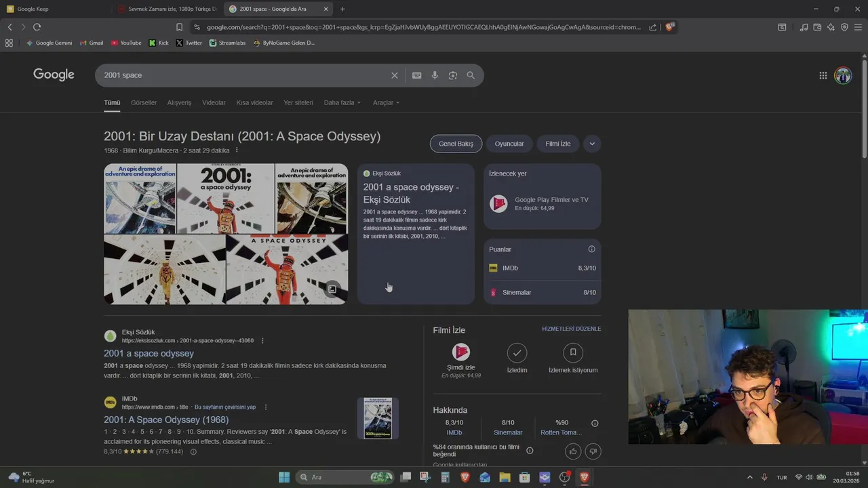Open Calculator from the taskbar

click(x=445, y=477)
